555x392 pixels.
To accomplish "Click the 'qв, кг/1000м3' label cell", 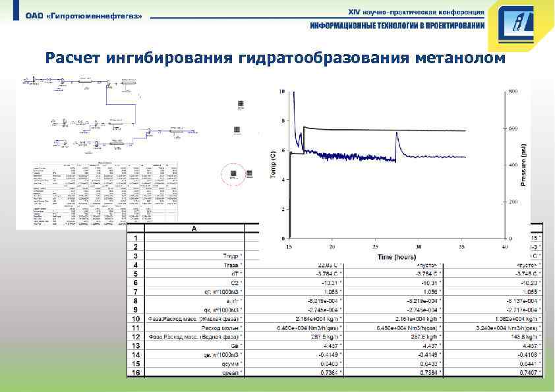I will pyautogui.click(x=194, y=355).
